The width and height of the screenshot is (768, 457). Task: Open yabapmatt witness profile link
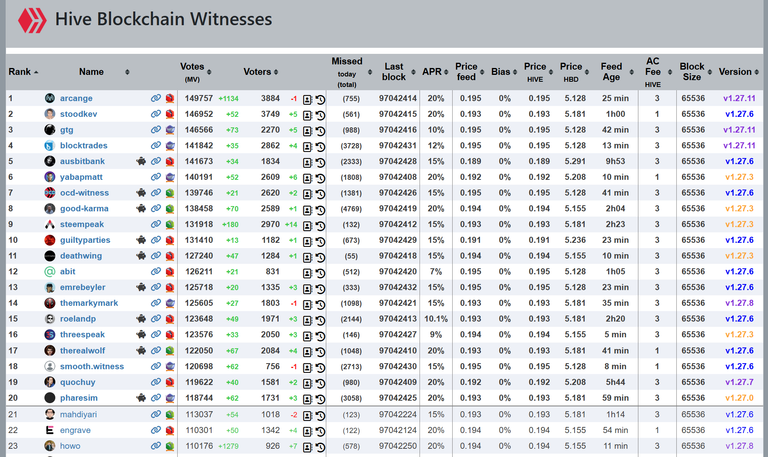(81, 177)
